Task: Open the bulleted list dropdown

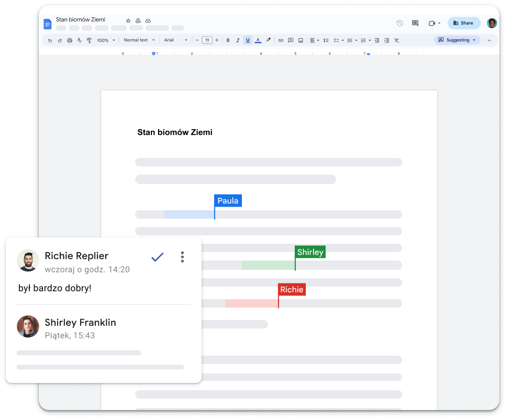Action: coord(352,40)
